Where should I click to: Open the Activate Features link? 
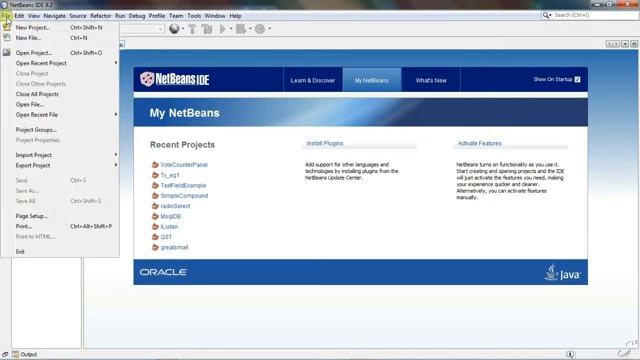pyautogui.click(x=480, y=143)
